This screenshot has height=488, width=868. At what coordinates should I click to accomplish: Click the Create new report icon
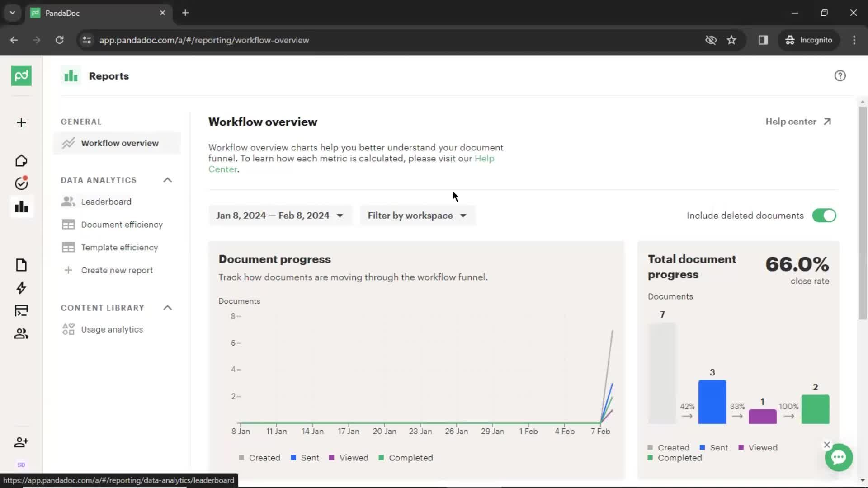[68, 270]
